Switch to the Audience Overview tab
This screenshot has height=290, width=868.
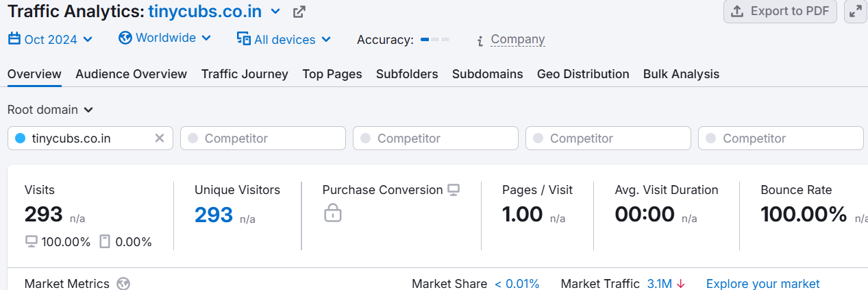point(131,74)
